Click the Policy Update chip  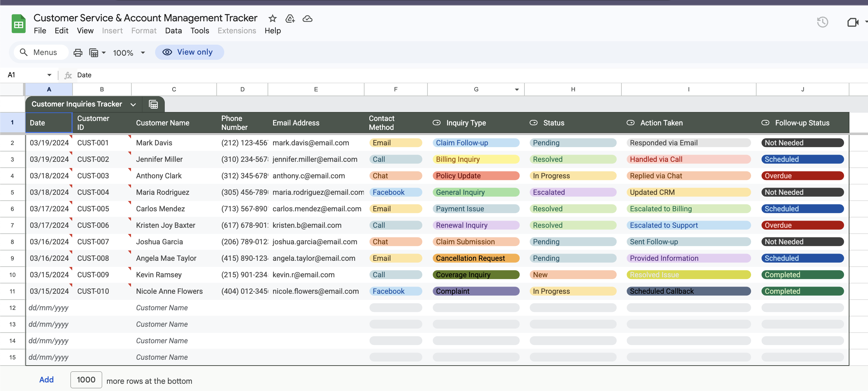pyautogui.click(x=476, y=176)
